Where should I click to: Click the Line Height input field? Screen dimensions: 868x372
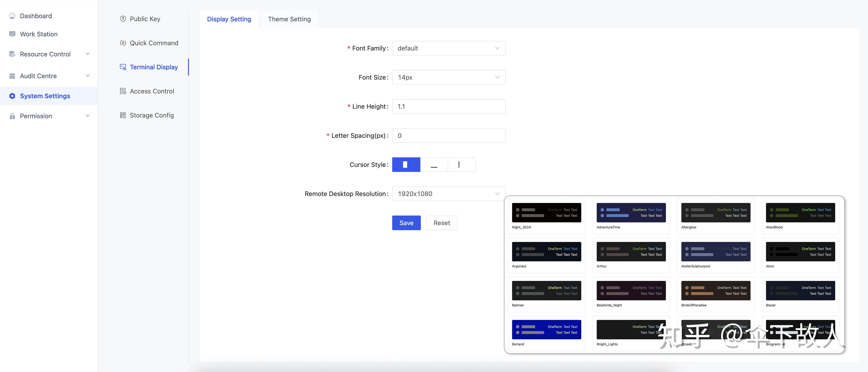449,107
